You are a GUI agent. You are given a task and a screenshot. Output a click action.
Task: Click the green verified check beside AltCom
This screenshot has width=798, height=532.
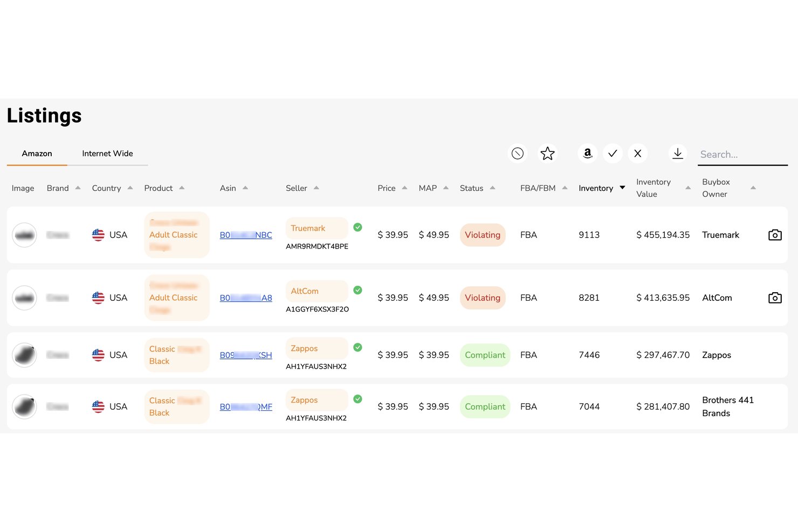[x=357, y=290]
